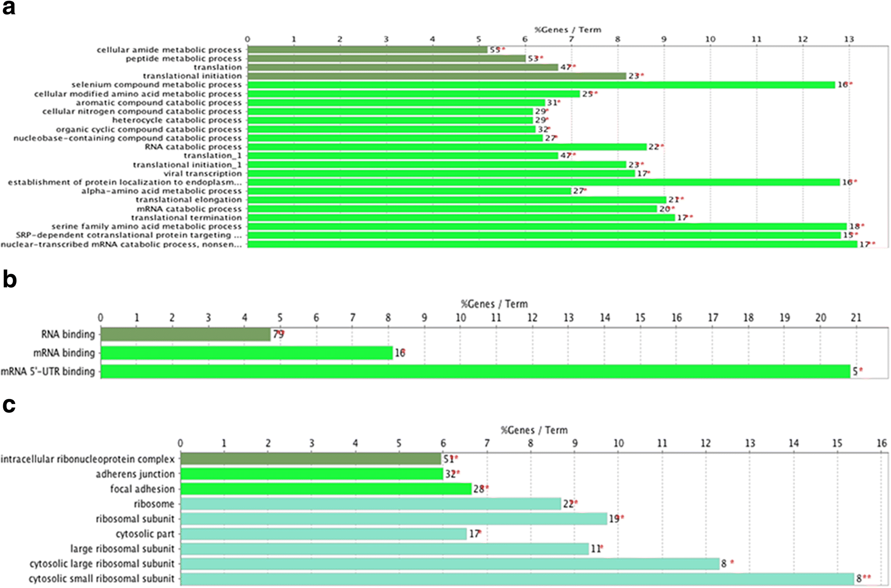Click the 'mRNA binding' label in panel b
Image resolution: width=891 pixels, height=588 pixels.
coord(64,353)
